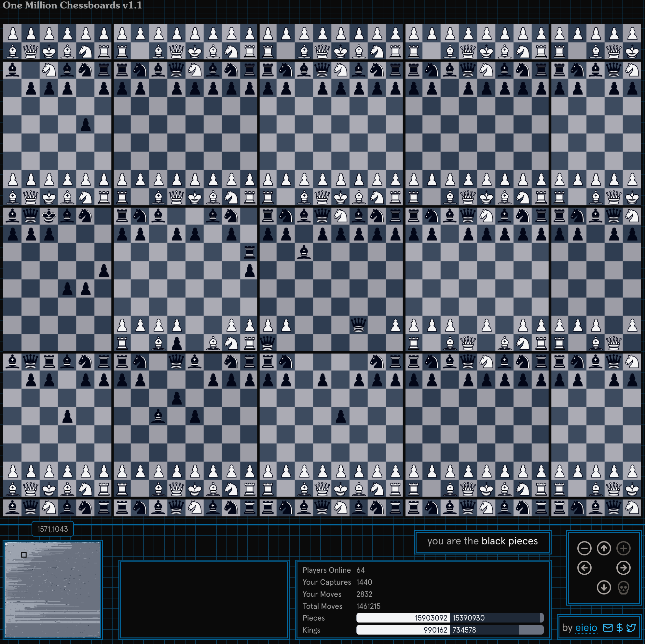Screen dimensions: 645x644
Task: Pan the view up with the arrow
Action: pos(604,548)
